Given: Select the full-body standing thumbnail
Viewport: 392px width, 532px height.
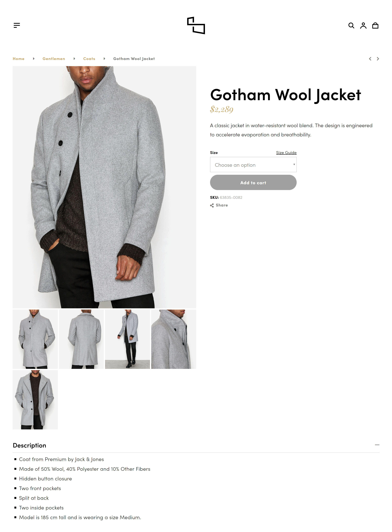Looking at the screenshot, I should click(x=127, y=339).
